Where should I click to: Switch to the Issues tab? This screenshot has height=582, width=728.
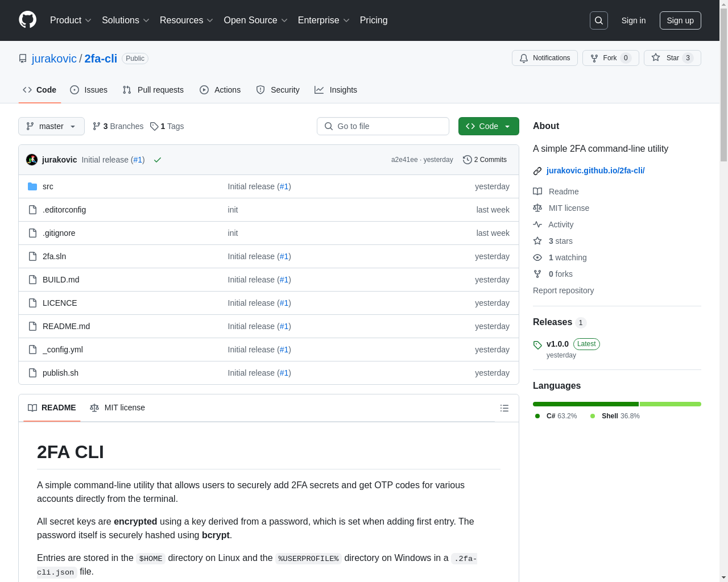click(89, 90)
